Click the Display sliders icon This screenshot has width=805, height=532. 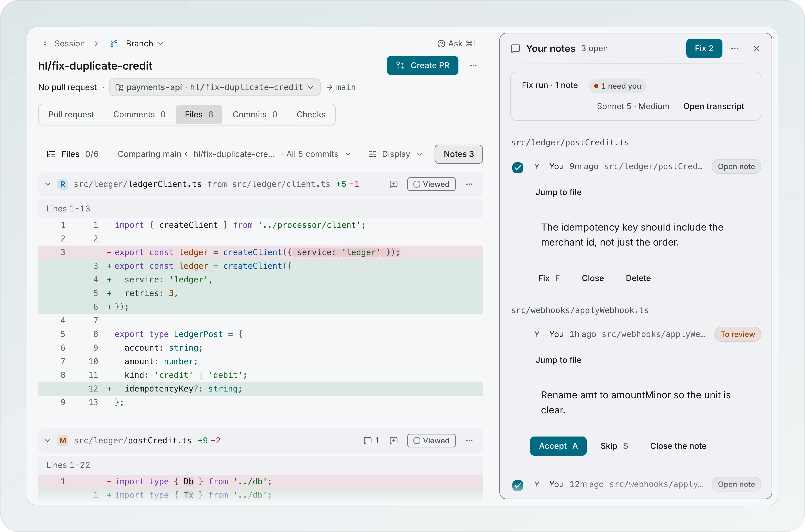pos(372,154)
